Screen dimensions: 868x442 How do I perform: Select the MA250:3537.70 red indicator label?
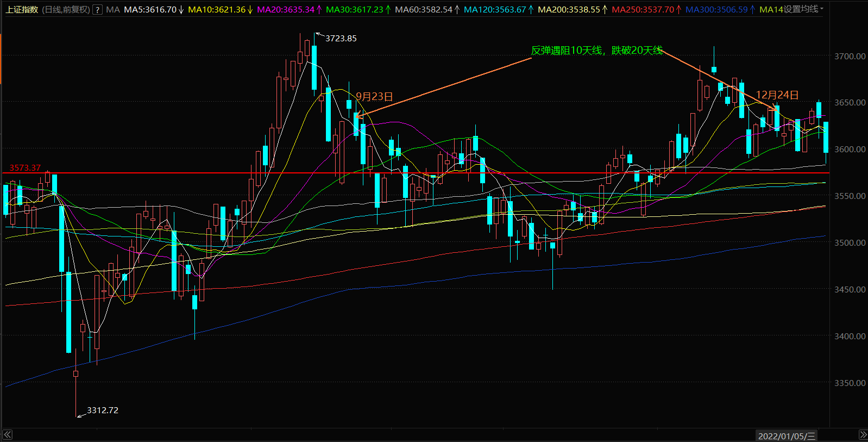(643, 10)
